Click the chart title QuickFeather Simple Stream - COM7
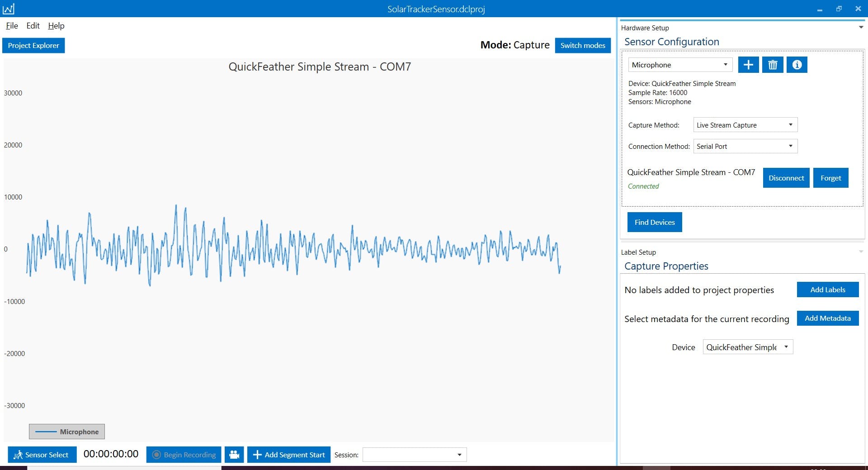Image resolution: width=868 pixels, height=470 pixels. click(x=320, y=66)
